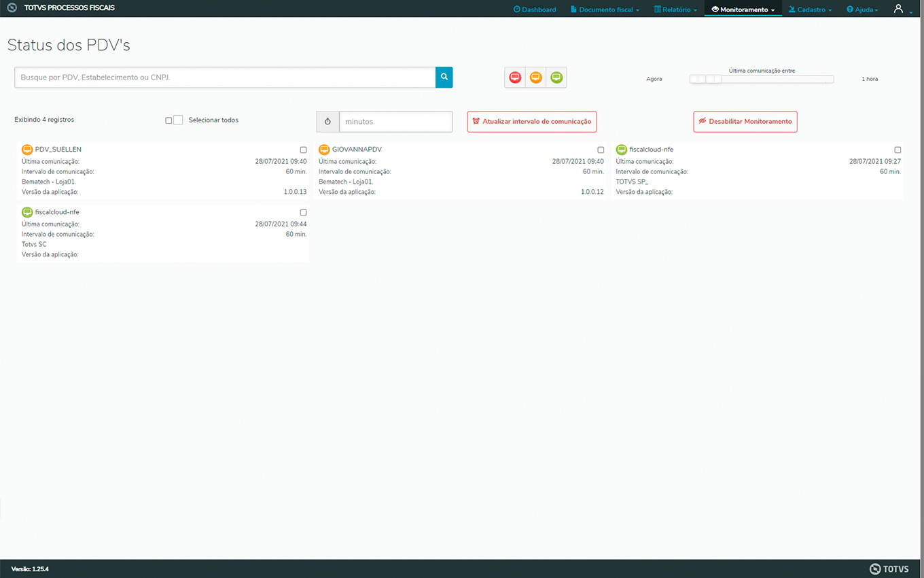The width and height of the screenshot is (924, 578).
Task: Toggle the Selecionar todos checkbox
Action: 168,120
